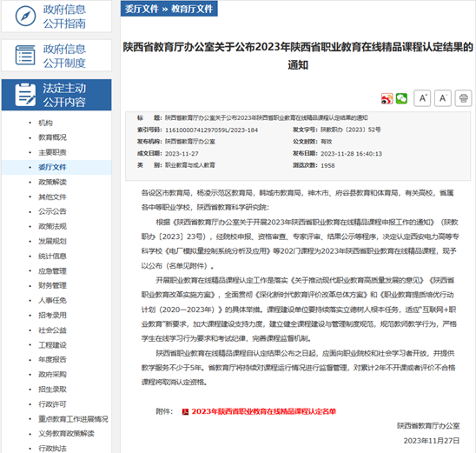Click the notepad icon for 法定主动公开内容
Viewport: 476px width, 453px height.
(x=25, y=95)
